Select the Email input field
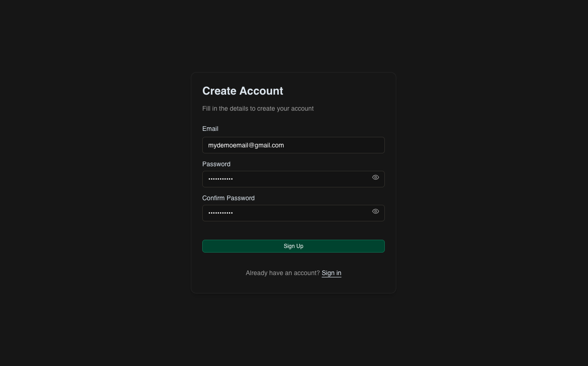The image size is (588, 366). tap(294, 145)
